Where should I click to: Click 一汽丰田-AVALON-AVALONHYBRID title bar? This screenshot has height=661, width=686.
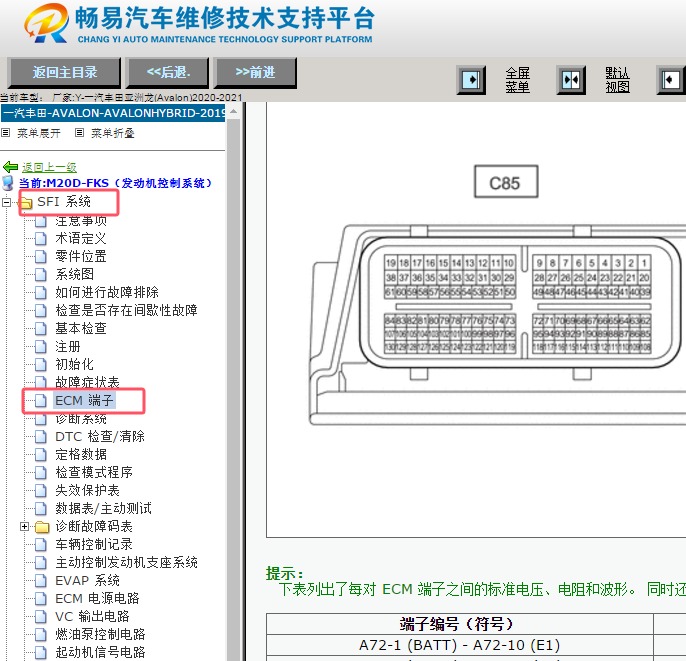pyautogui.click(x=113, y=113)
